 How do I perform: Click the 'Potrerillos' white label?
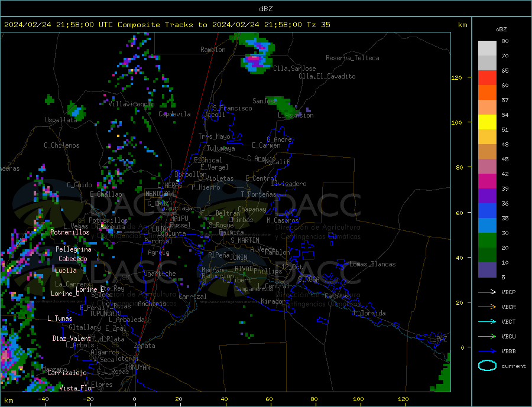coord(70,232)
